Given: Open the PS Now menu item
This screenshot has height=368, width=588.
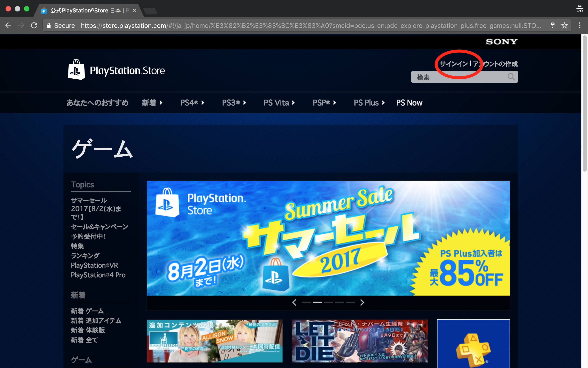Looking at the screenshot, I should click(x=409, y=103).
